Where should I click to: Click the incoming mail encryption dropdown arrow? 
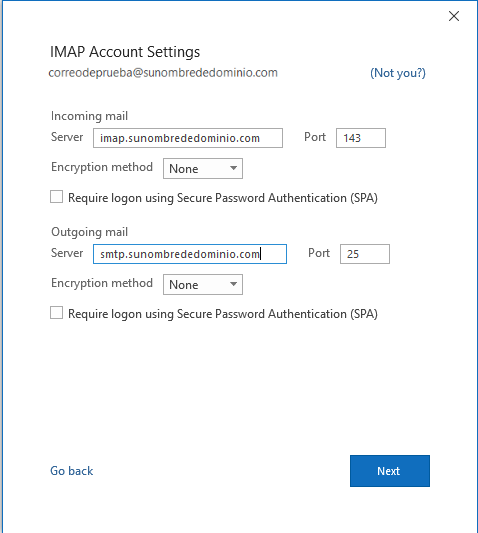[233, 168]
